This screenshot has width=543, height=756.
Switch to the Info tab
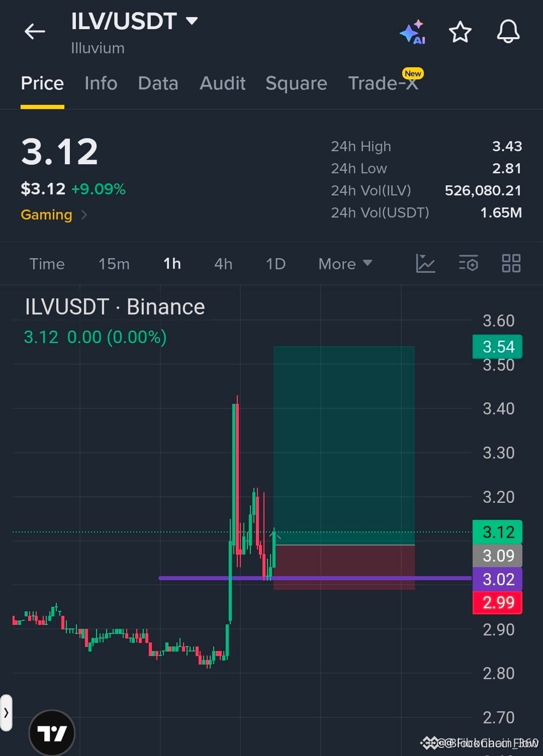(x=101, y=83)
